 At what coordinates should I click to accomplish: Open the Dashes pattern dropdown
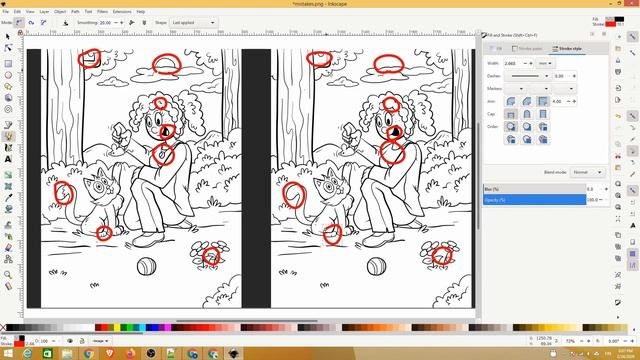pyautogui.click(x=527, y=76)
